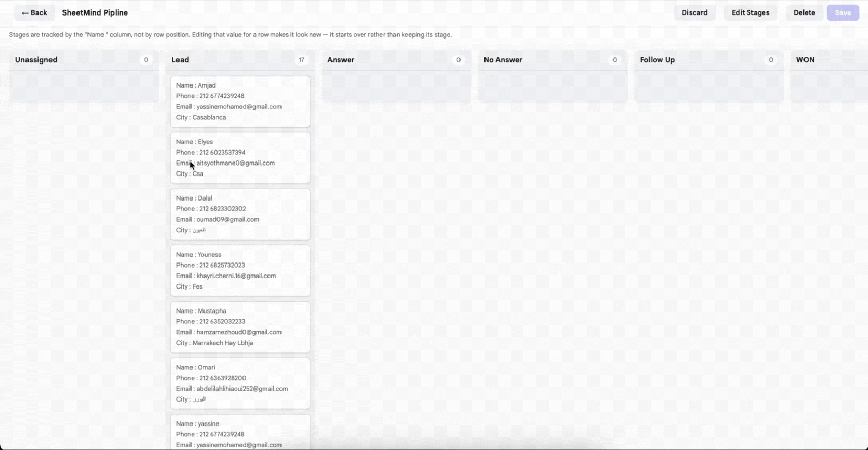Viewport: 868px width, 450px height.
Task: Select the Dalal lead card name
Action: 194,198
